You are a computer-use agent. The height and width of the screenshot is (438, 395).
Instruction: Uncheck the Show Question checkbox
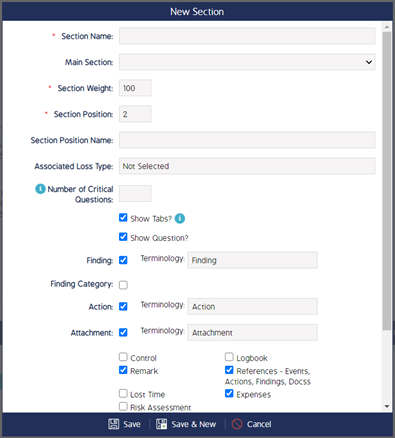[x=123, y=237]
